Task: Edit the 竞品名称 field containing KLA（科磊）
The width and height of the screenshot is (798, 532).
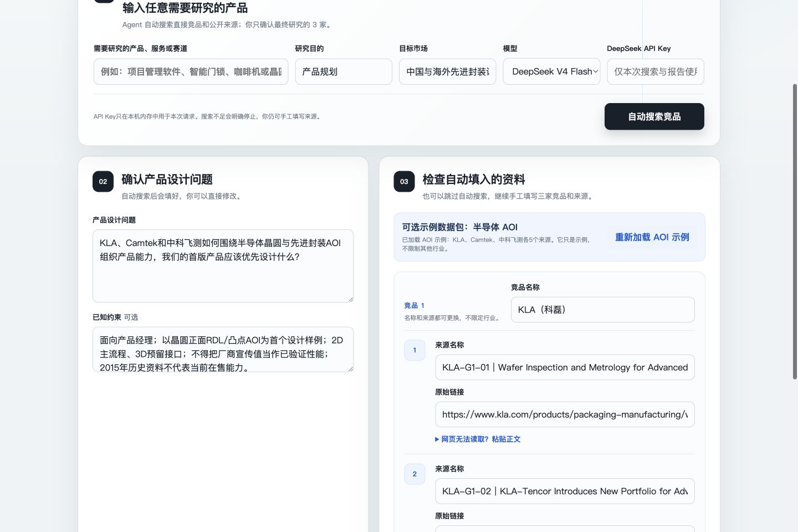Action: pos(603,310)
